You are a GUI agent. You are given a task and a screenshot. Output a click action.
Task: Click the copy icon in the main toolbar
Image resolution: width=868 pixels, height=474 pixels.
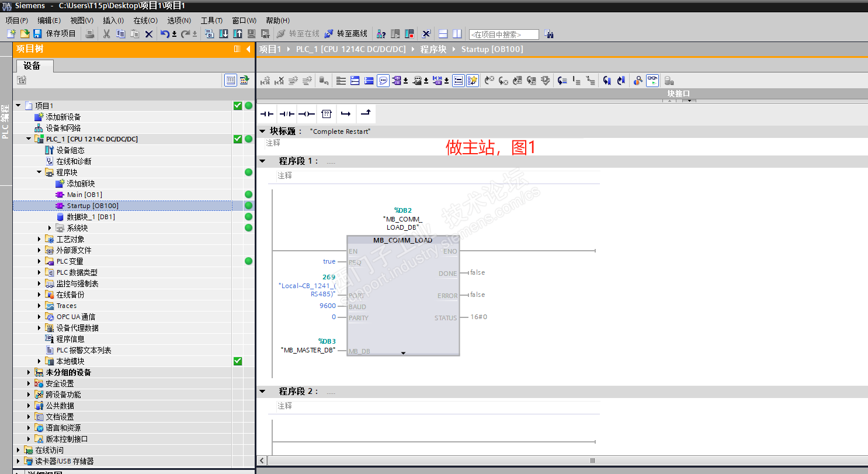pyautogui.click(x=120, y=34)
